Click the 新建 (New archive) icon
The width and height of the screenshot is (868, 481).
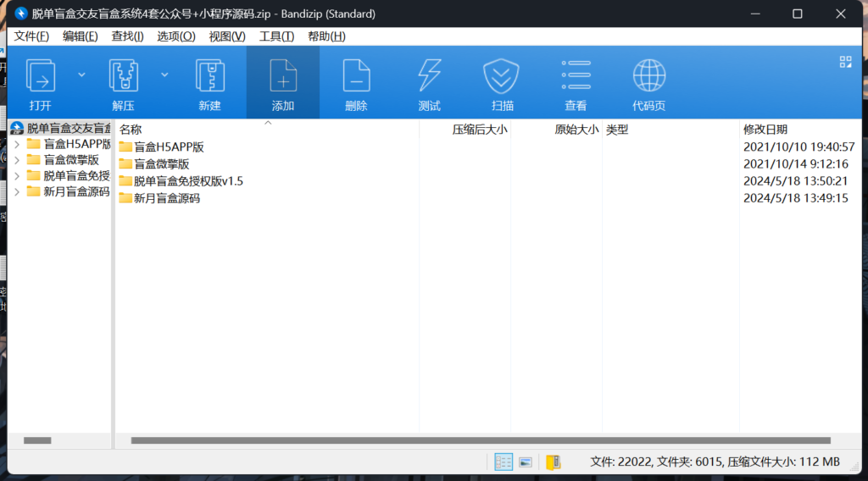[x=209, y=76]
